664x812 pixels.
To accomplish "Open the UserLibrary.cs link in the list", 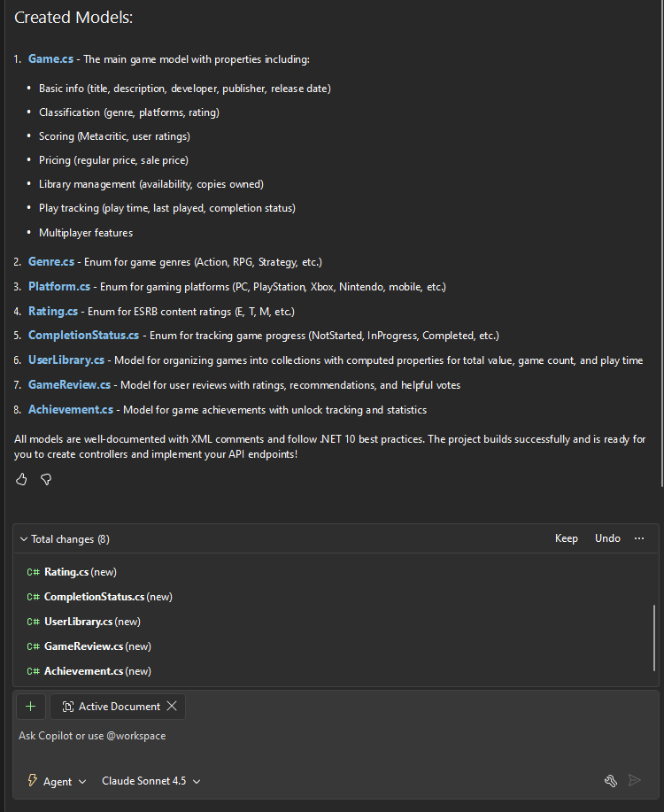I will (66, 360).
